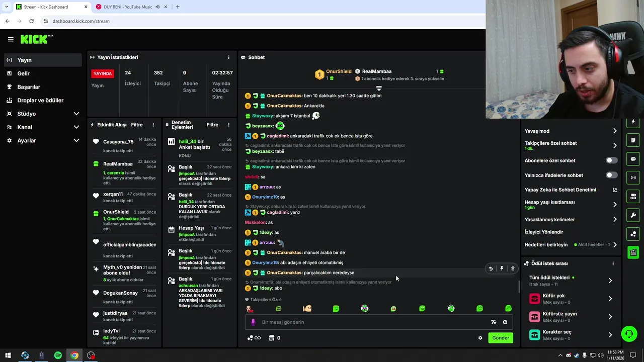Open Yayın İstatistikleri panel options menu

[228, 57]
